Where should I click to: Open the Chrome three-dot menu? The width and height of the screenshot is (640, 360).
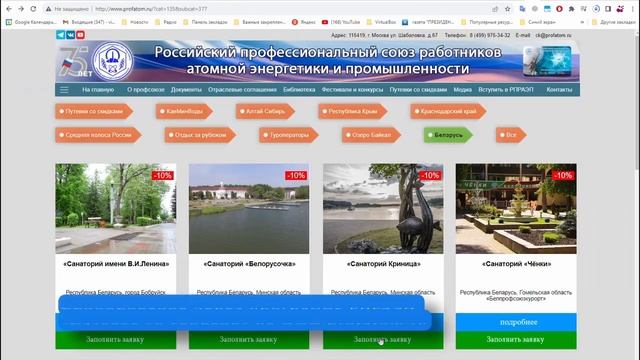pyautogui.click(x=632, y=9)
